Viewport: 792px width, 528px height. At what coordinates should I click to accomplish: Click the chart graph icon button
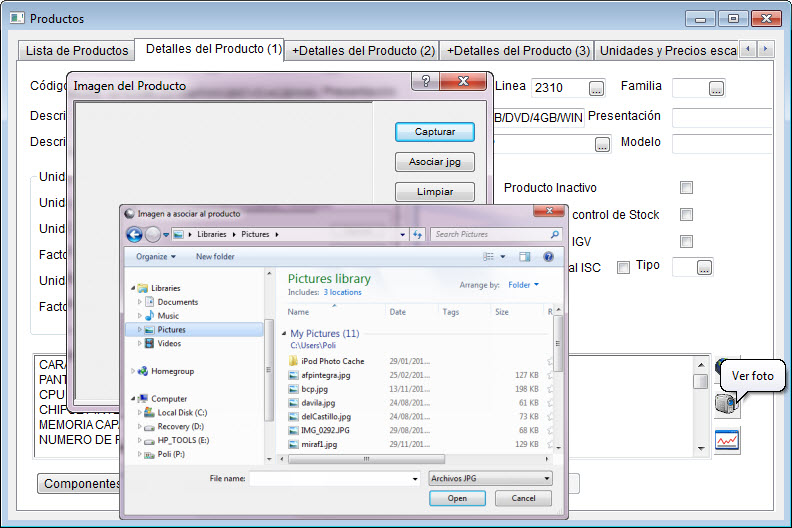pos(726,440)
